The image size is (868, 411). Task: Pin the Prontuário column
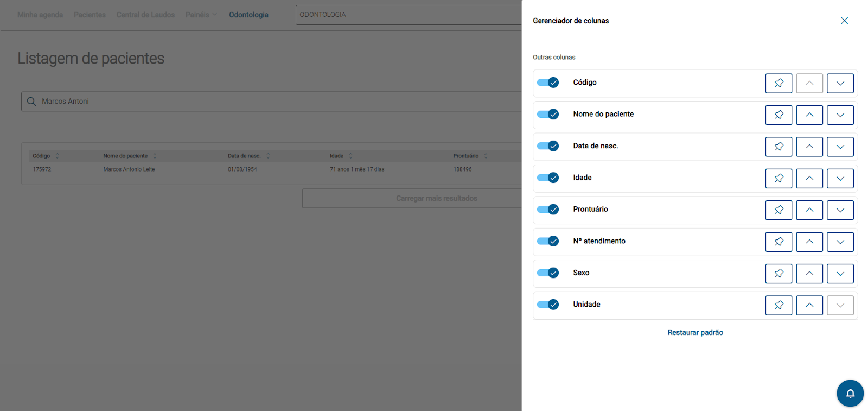coord(778,210)
